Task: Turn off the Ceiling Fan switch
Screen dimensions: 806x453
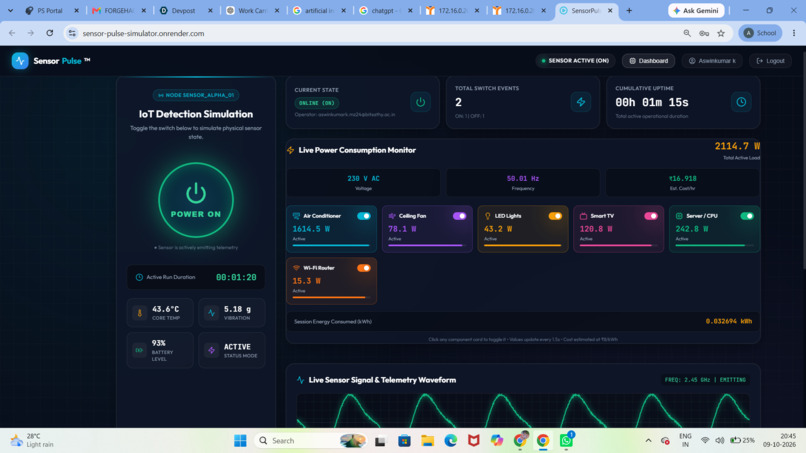Action: [459, 216]
